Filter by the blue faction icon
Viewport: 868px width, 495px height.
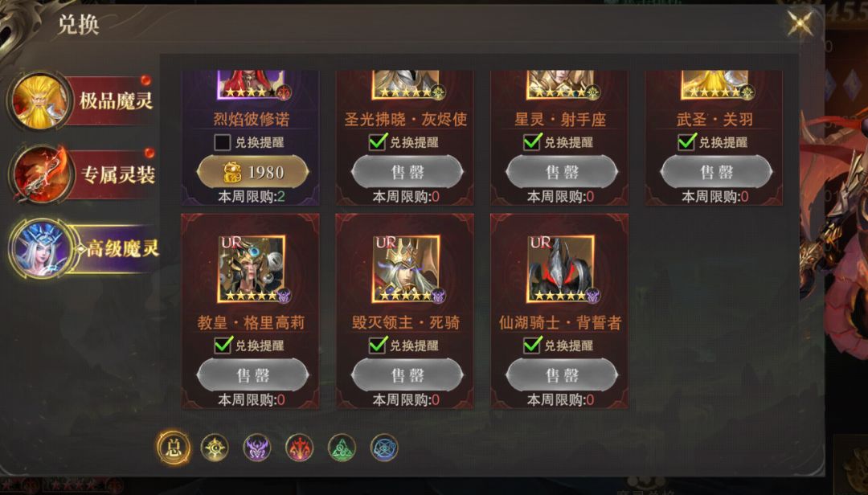(x=384, y=448)
